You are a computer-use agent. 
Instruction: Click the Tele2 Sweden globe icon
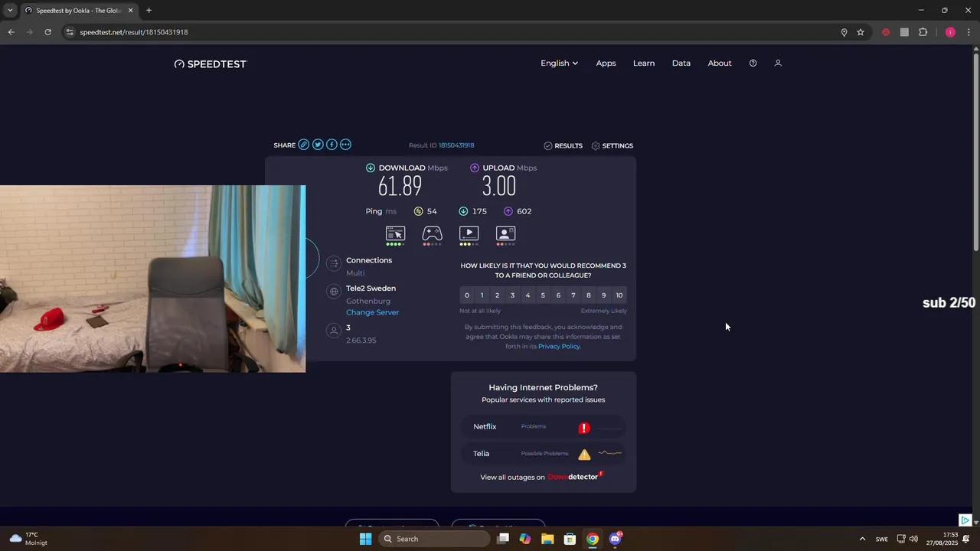pyautogui.click(x=333, y=292)
